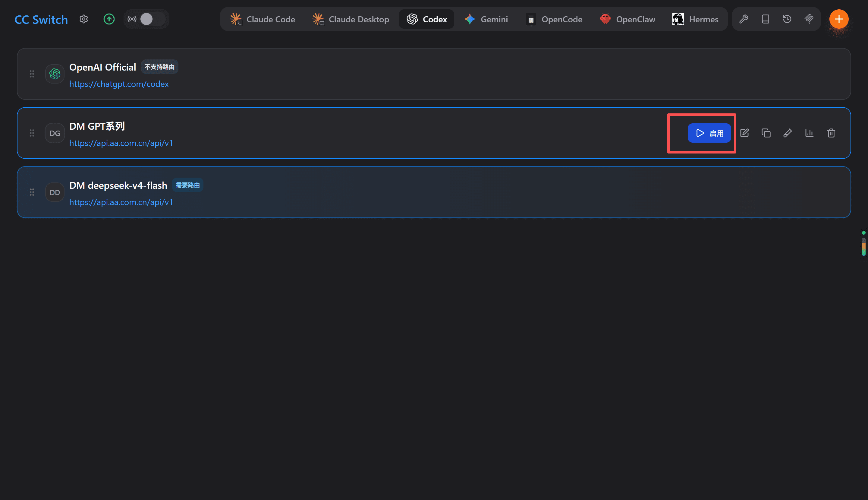Open the chatgpt.com/codex link
The image size is (868, 500).
point(119,84)
